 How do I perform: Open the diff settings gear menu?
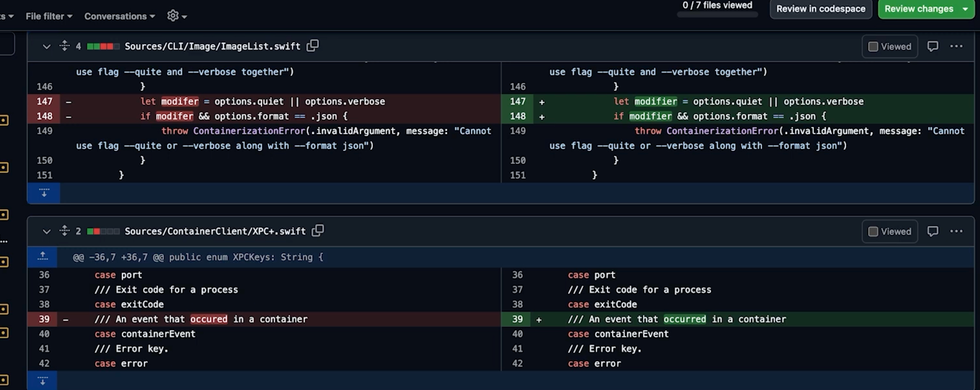[177, 16]
